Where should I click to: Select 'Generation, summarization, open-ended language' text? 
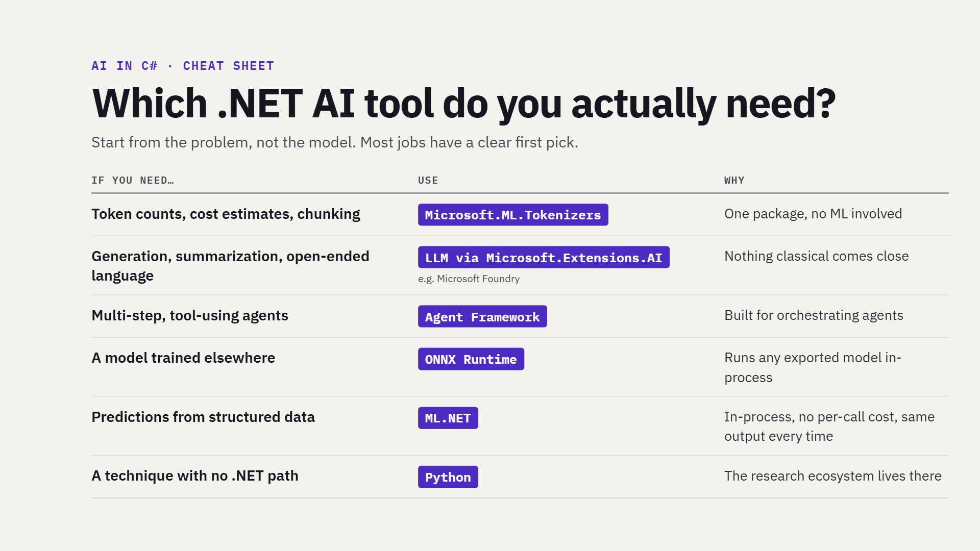tap(230, 266)
